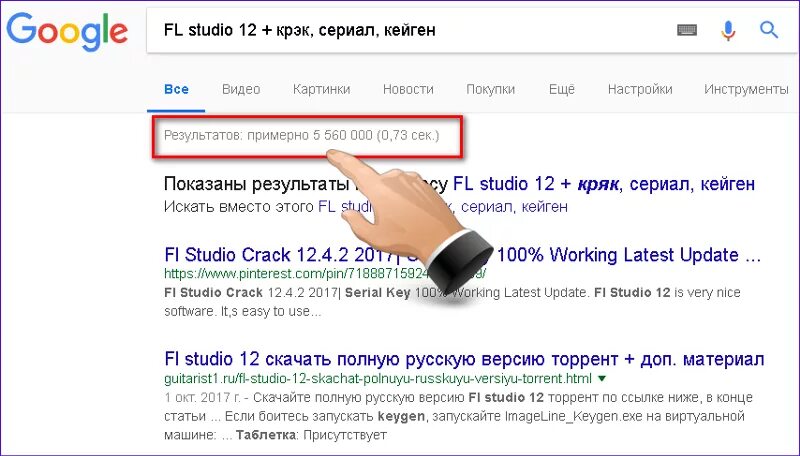
Task: Expand the Ещё menu
Action: [562, 89]
